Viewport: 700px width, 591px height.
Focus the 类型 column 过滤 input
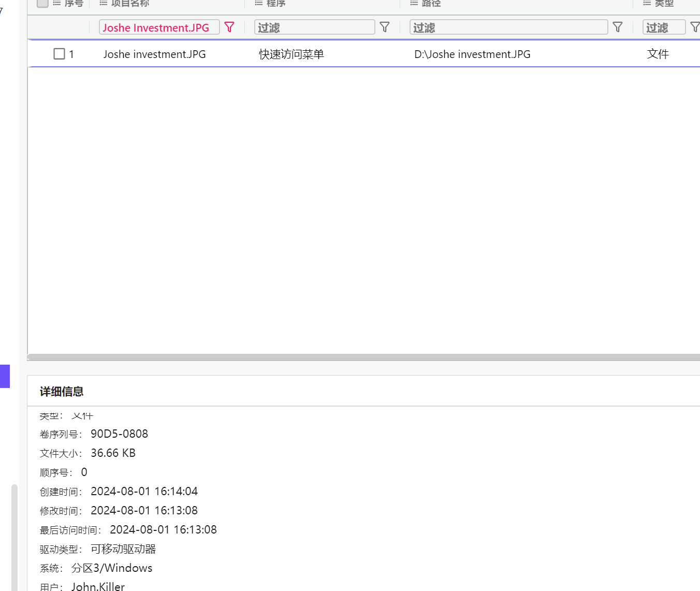coord(664,27)
